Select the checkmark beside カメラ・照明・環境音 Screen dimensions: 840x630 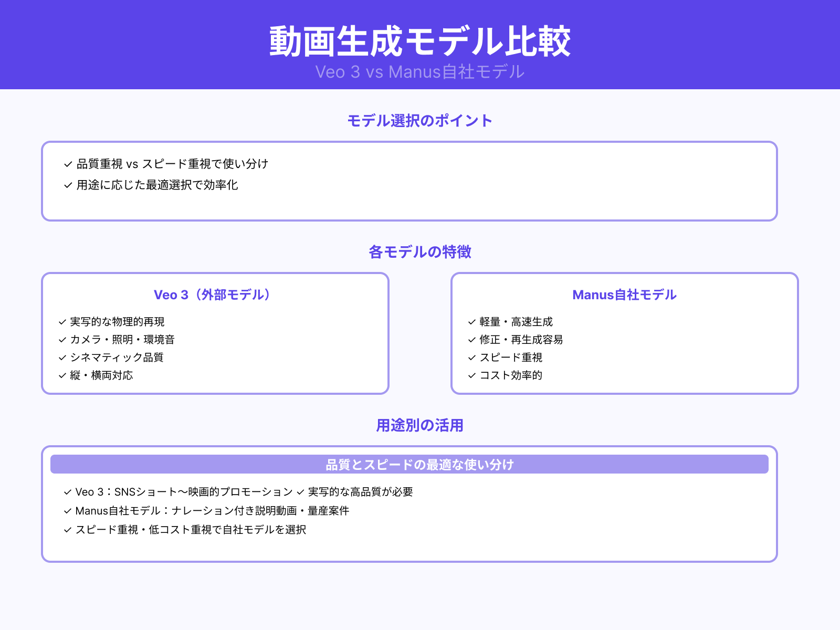tap(61, 339)
